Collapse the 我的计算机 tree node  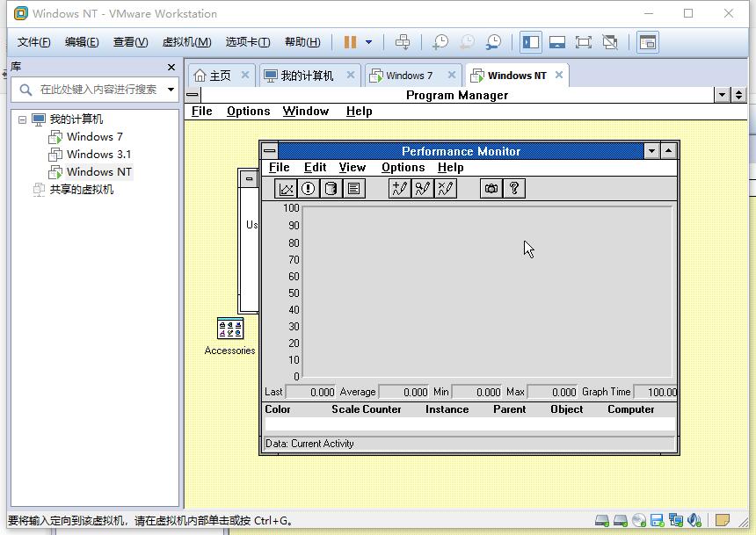coord(22,119)
